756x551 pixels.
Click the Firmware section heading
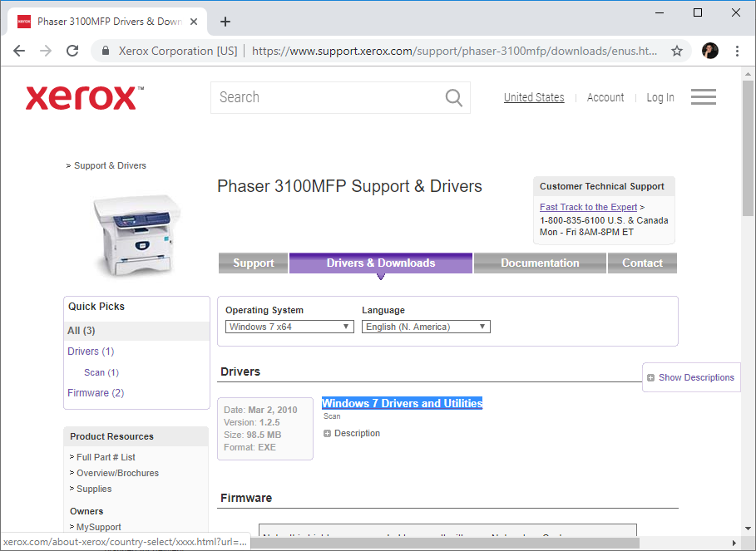246,498
